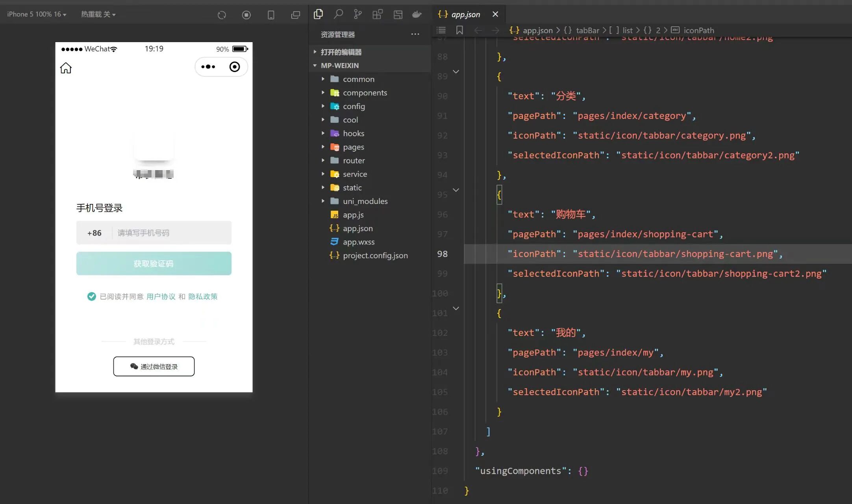Open the 热重载 关 hot reload dropdown
Viewport: 852px width, 504px height.
(x=98, y=15)
